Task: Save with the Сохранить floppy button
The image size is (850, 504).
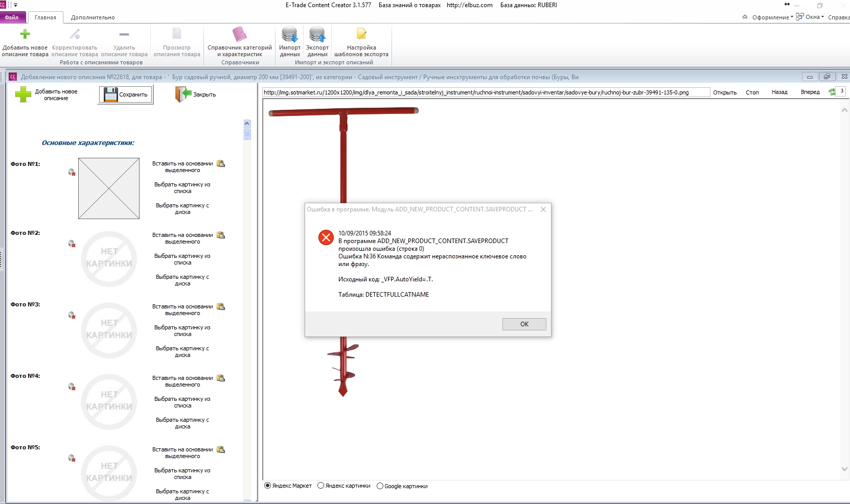Action: 126,94
